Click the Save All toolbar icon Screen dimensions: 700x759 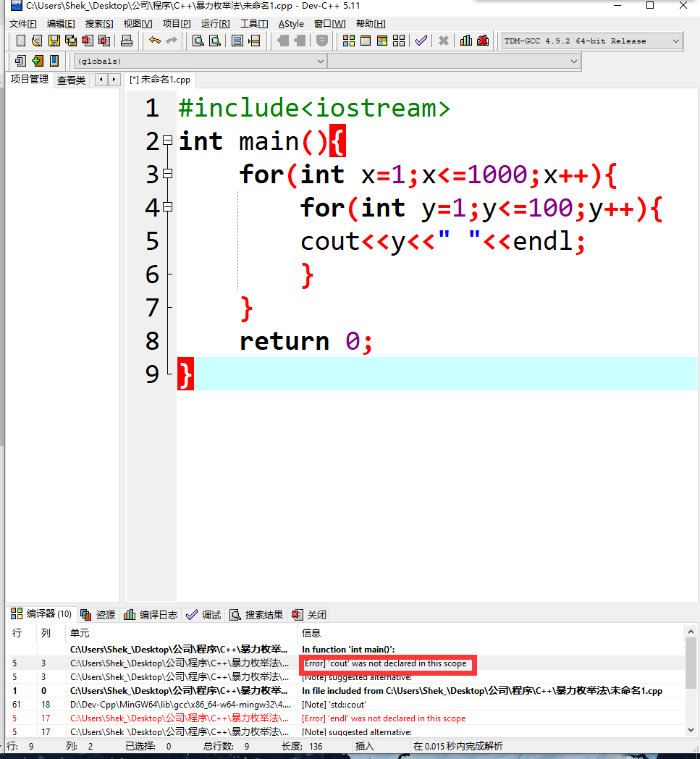pyautogui.click(x=71, y=41)
